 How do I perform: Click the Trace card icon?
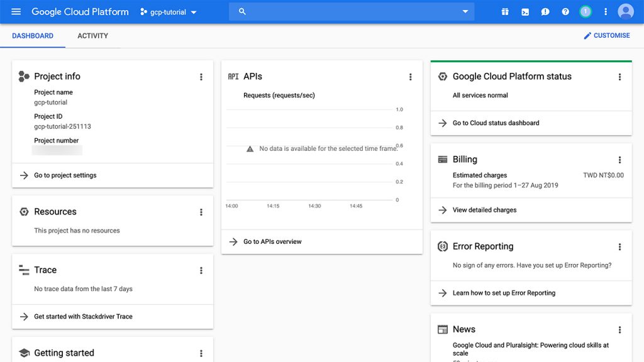(24, 270)
